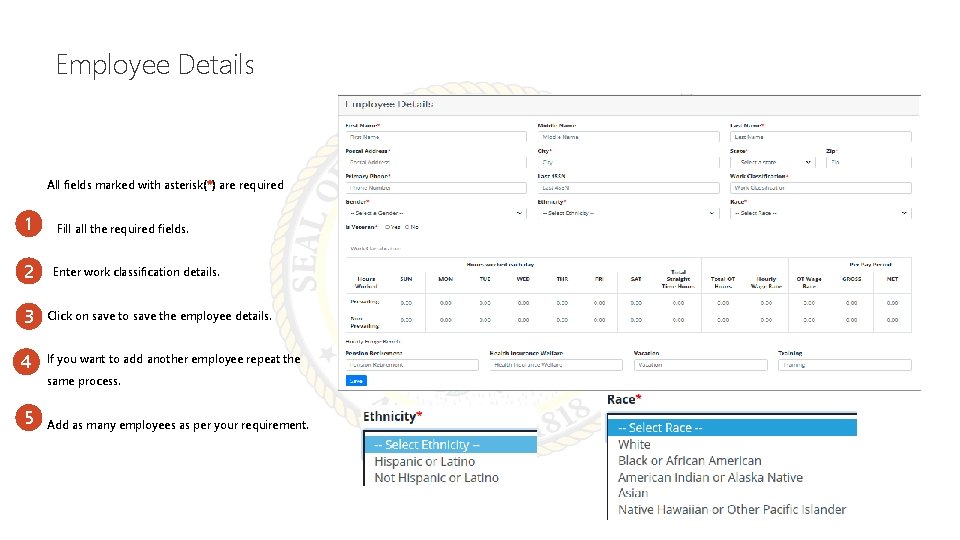Click the Last 4 SSN field

pyautogui.click(x=628, y=188)
